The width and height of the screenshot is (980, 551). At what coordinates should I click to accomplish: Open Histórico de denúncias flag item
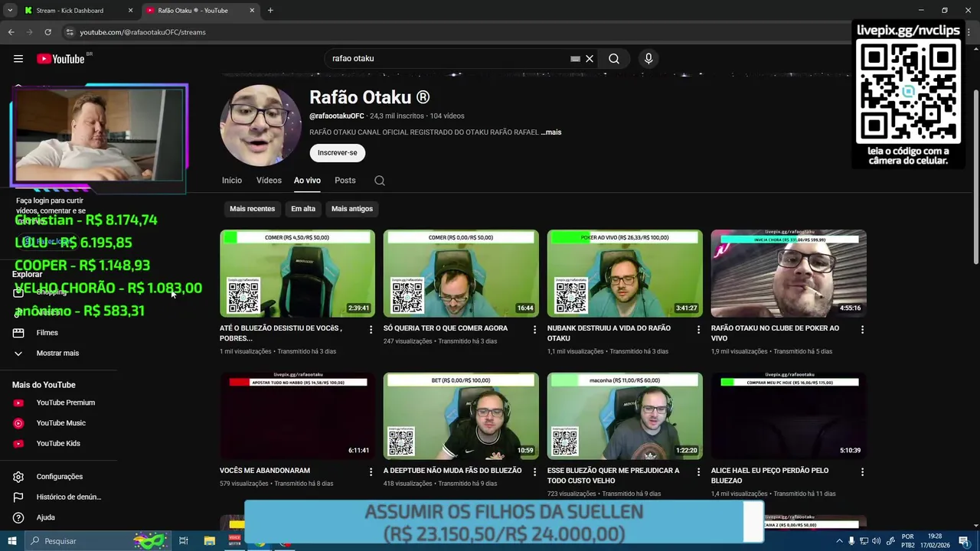click(59, 497)
